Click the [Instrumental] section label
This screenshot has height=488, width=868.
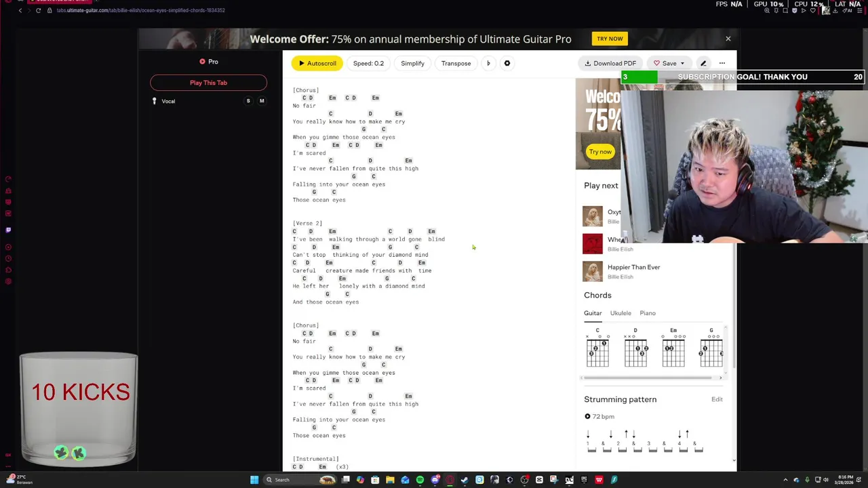[x=316, y=459]
